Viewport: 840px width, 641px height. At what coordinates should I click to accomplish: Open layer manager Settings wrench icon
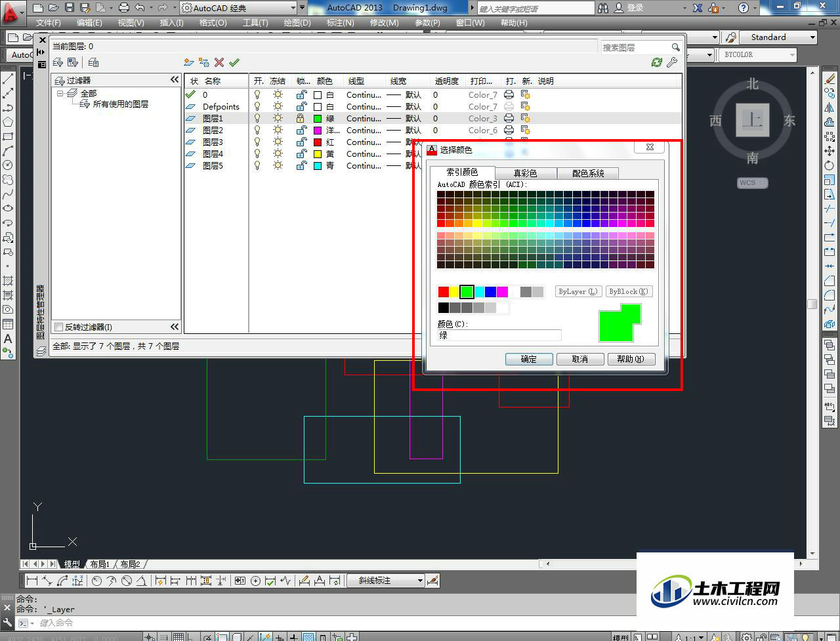(x=672, y=62)
